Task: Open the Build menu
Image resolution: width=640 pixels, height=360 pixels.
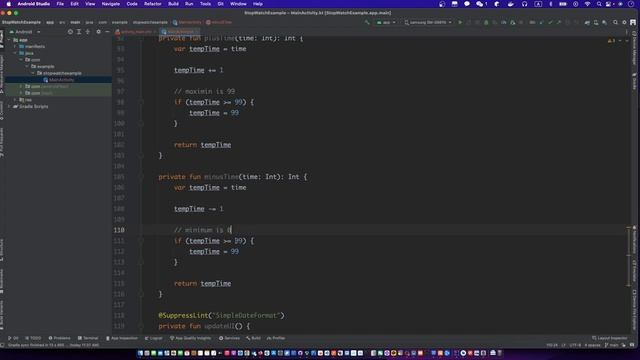Action: [x=173, y=4]
